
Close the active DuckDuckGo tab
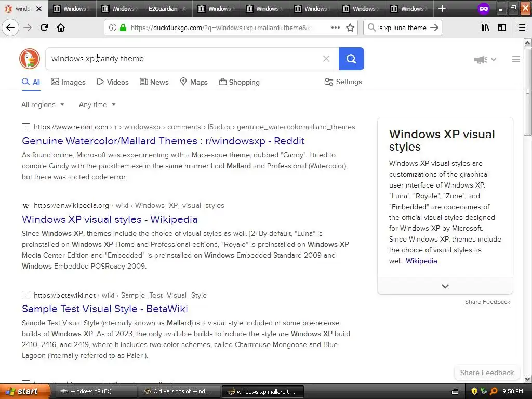click(39, 9)
